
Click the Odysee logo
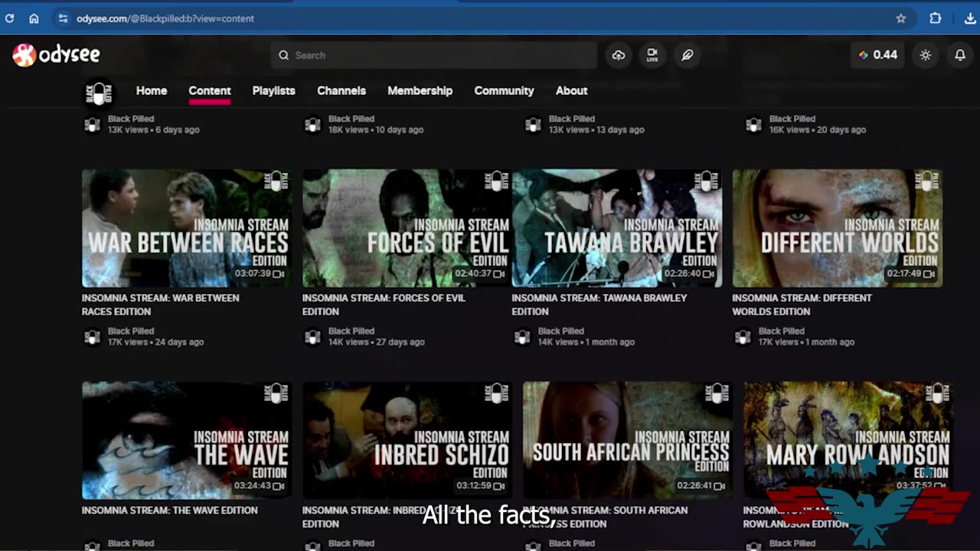coord(56,55)
